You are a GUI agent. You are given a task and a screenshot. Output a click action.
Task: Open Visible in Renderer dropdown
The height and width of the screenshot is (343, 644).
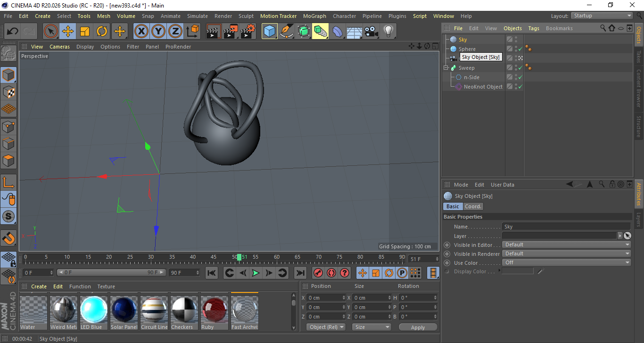(567, 253)
